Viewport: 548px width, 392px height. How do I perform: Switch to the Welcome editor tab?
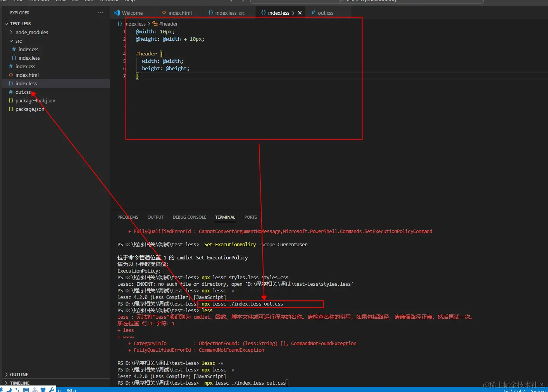(132, 13)
